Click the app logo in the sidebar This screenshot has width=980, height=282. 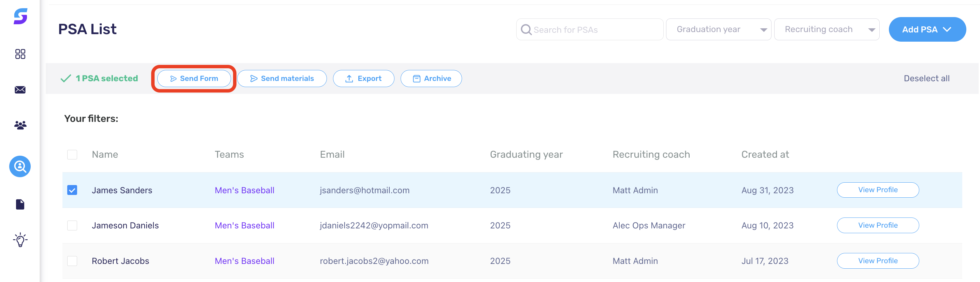pos(20,16)
